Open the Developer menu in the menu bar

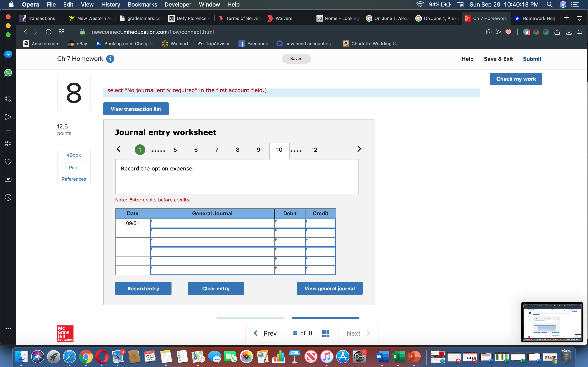click(x=178, y=5)
